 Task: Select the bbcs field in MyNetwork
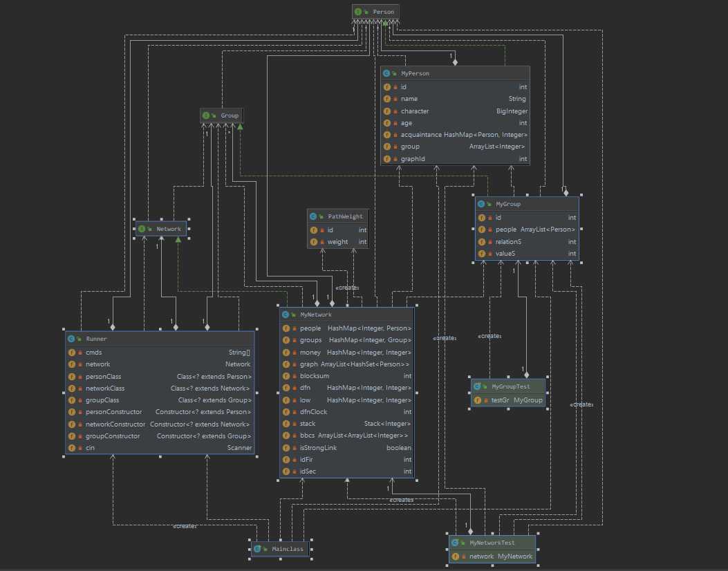coord(307,436)
